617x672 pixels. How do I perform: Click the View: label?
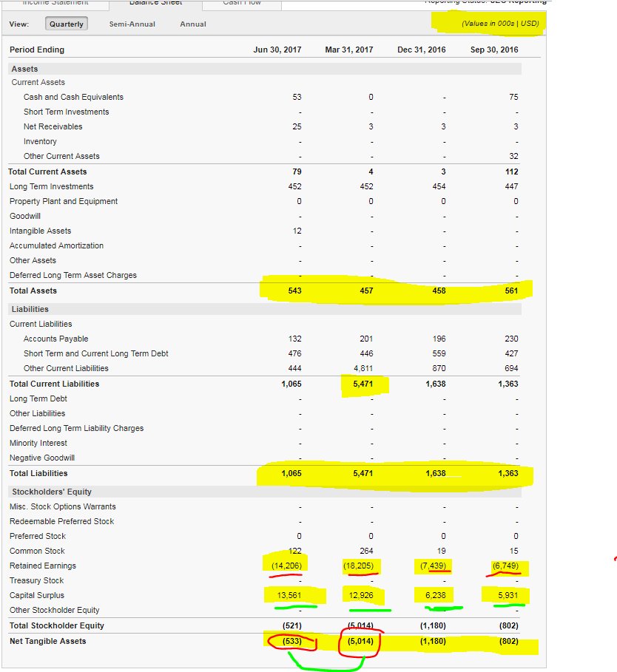[x=19, y=24]
